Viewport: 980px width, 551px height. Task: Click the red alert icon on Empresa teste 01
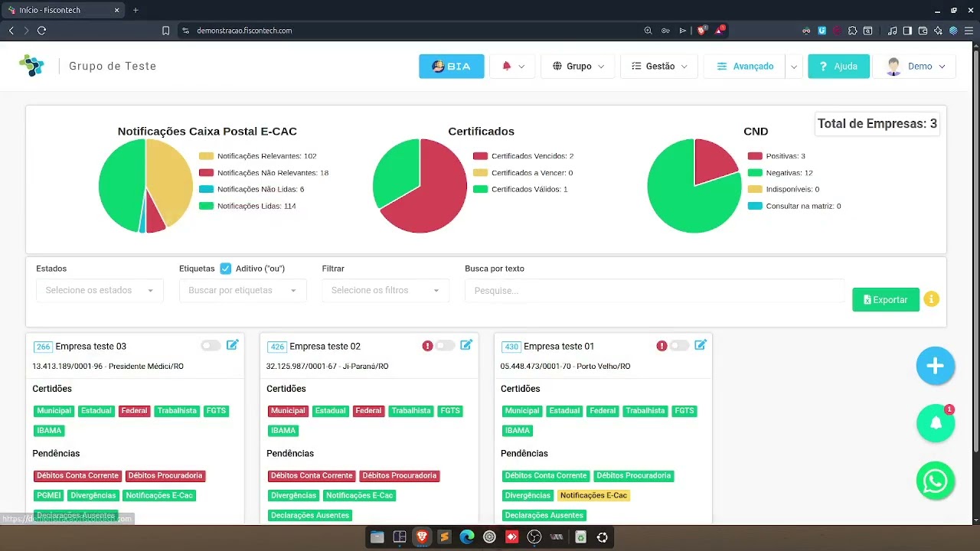pyautogui.click(x=661, y=346)
